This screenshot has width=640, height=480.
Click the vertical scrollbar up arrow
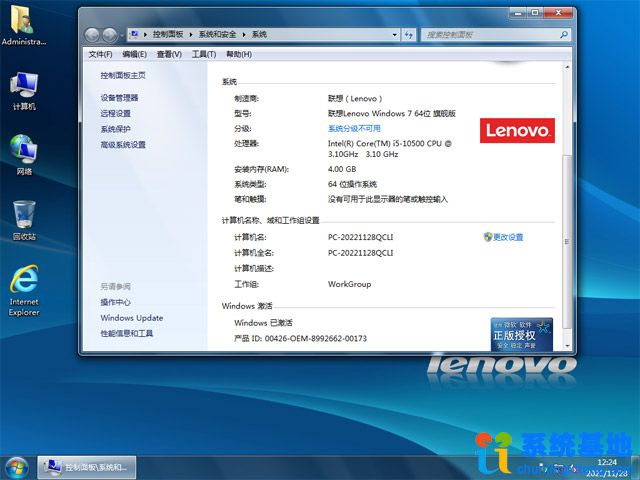point(567,67)
